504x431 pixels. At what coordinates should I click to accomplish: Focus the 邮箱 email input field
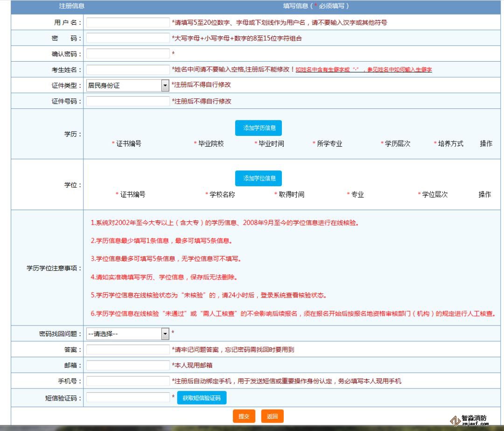(x=128, y=366)
